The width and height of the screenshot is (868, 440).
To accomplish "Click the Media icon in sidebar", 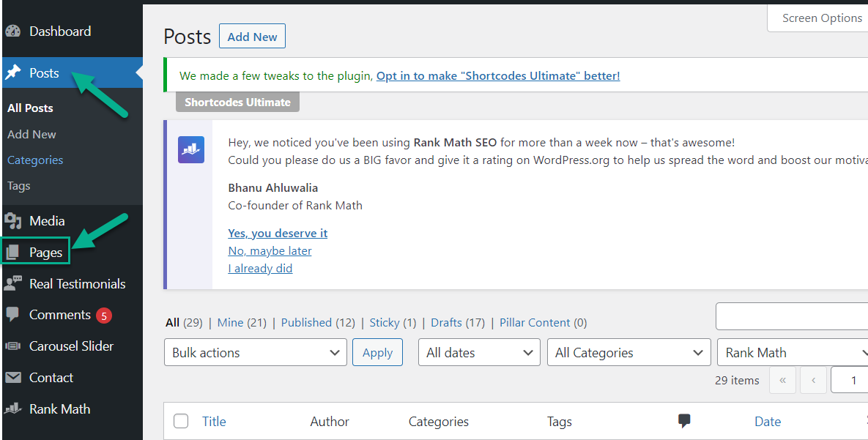I will click(x=12, y=221).
